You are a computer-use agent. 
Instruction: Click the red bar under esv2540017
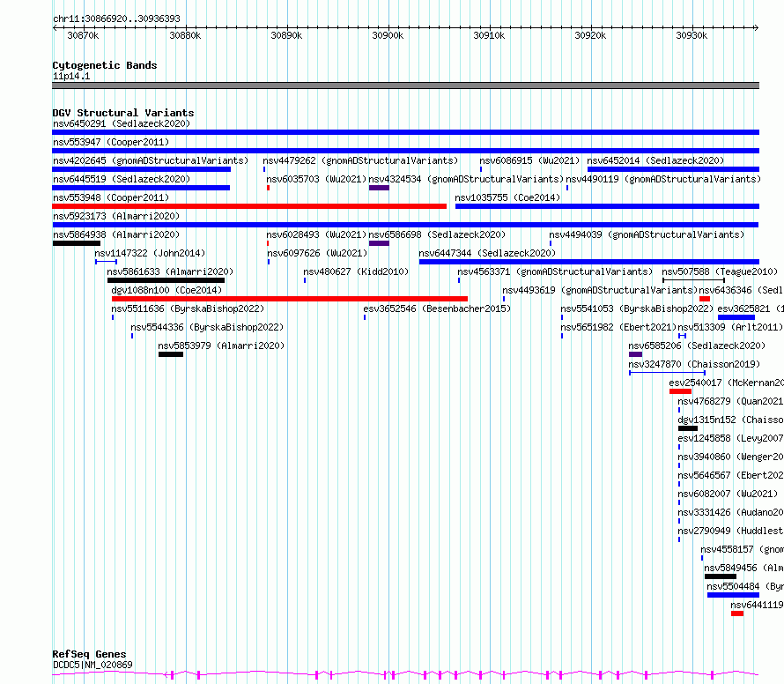pyautogui.click(x=681, y=391)
